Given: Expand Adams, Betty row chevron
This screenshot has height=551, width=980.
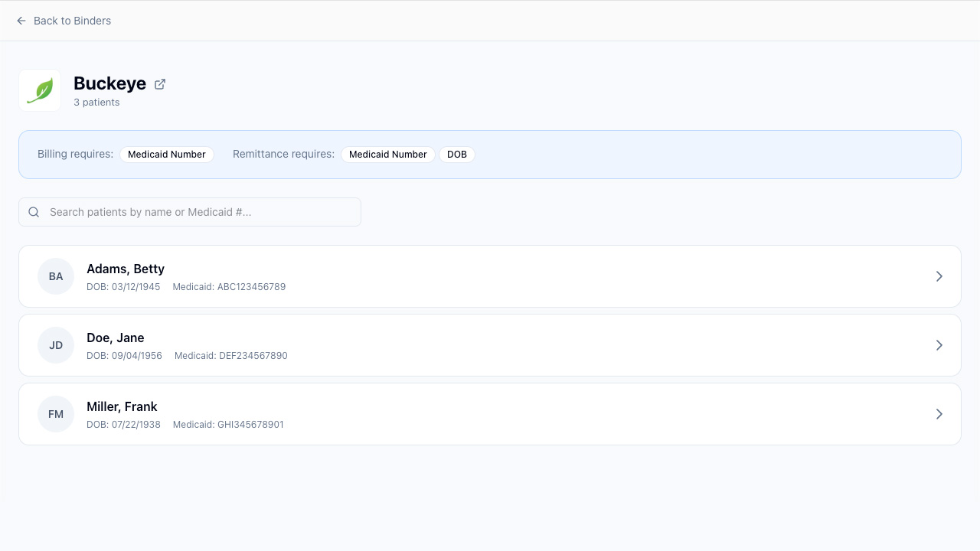Looking at the screenshot, I should pos(939,276).
